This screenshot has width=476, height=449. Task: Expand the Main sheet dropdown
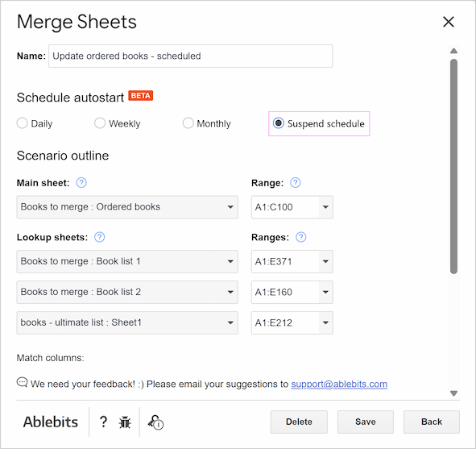[127, 207]
